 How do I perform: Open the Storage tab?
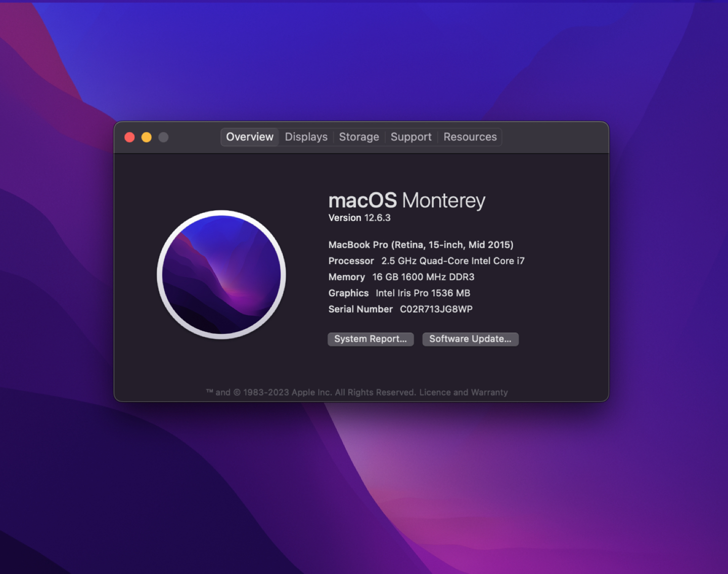[x=359, y=137]
